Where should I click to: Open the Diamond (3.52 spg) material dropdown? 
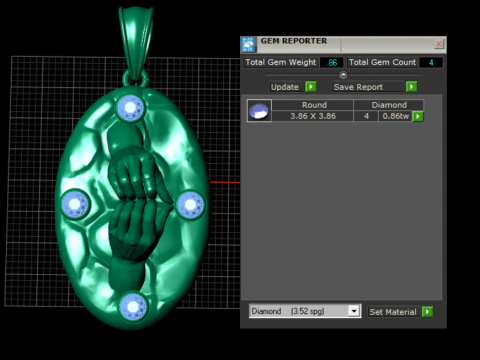[x=354, y=311]
